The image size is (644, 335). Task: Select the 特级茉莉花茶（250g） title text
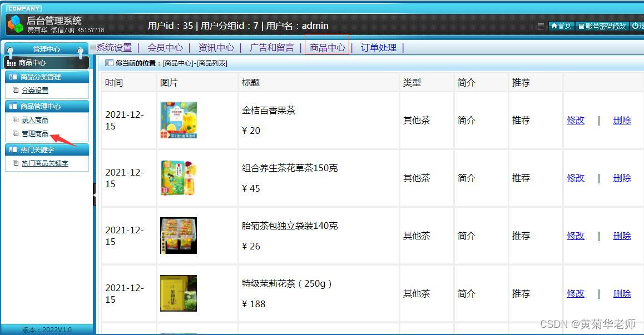point(287,284)
